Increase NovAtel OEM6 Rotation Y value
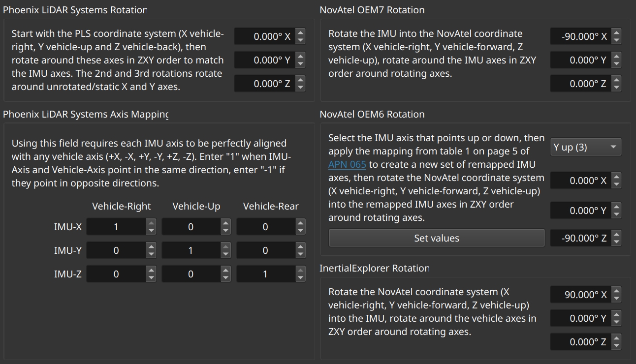This screenshot has height=364, width=636. [x=616, y=207]
